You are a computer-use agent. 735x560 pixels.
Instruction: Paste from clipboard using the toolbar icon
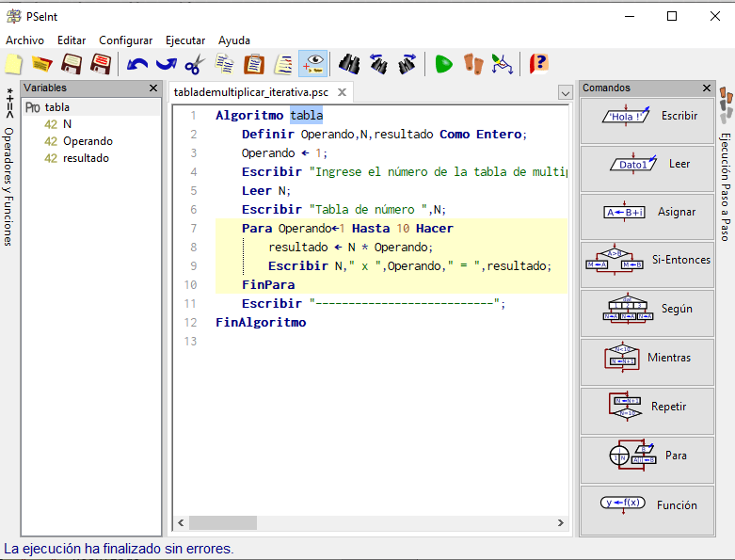(x=254, y=64)
